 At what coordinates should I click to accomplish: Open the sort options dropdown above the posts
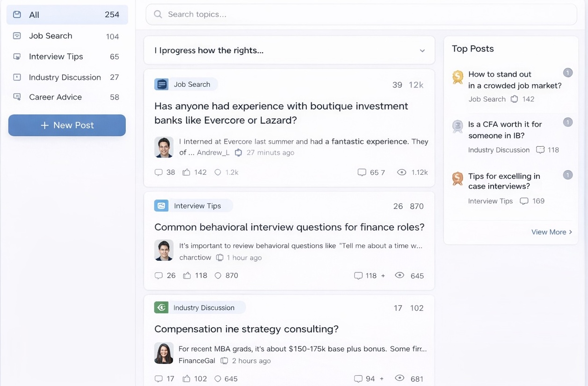(422, 50)
